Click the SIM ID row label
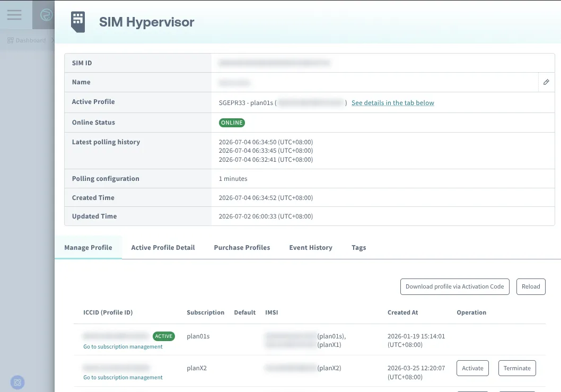The width and height of the screenshot is (561, 392). click(82, 63)
